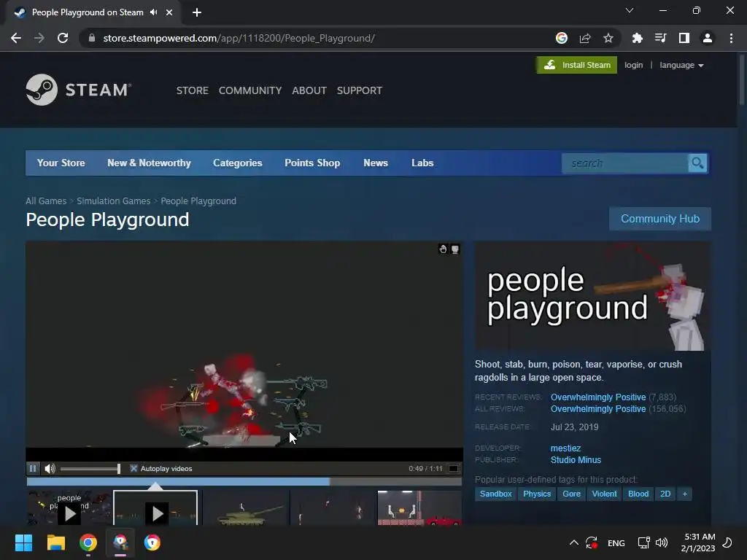Open Your Store menu
Image resolution: width=747 pixels, height=560 pixels.
coord(61,163)
